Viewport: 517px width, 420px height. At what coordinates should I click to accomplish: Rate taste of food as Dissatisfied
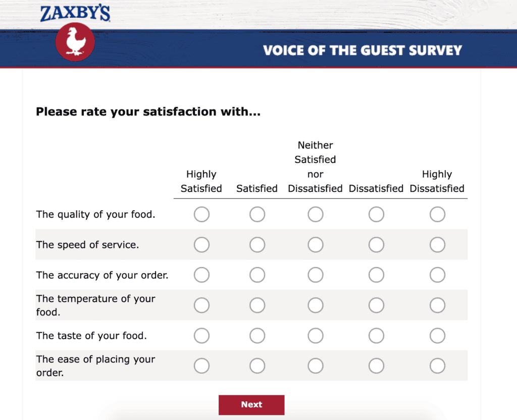(x=376, y=336)
